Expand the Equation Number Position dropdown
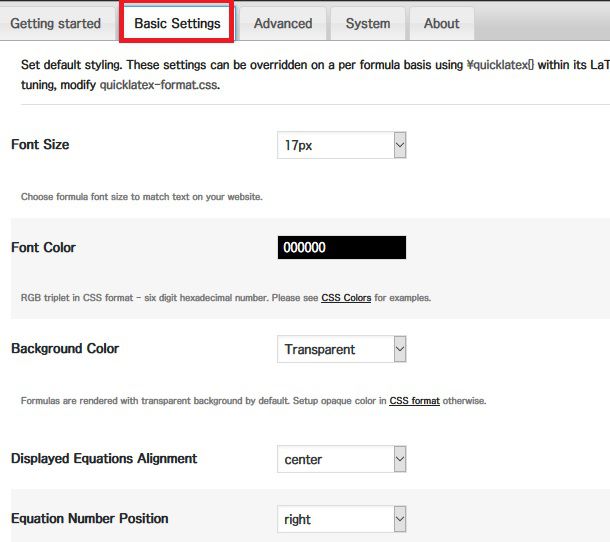Viewport: 610px width, 542px height. [x=342, y=519]
